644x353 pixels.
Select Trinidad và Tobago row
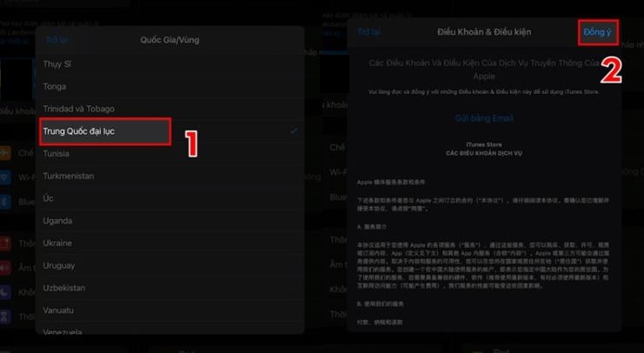[x=169, y=109]
